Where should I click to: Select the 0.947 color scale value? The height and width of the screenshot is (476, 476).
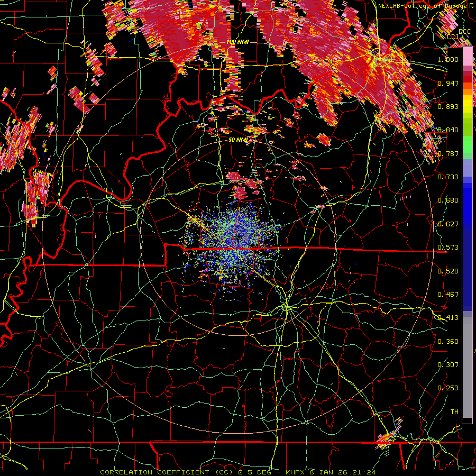[448, 83]
